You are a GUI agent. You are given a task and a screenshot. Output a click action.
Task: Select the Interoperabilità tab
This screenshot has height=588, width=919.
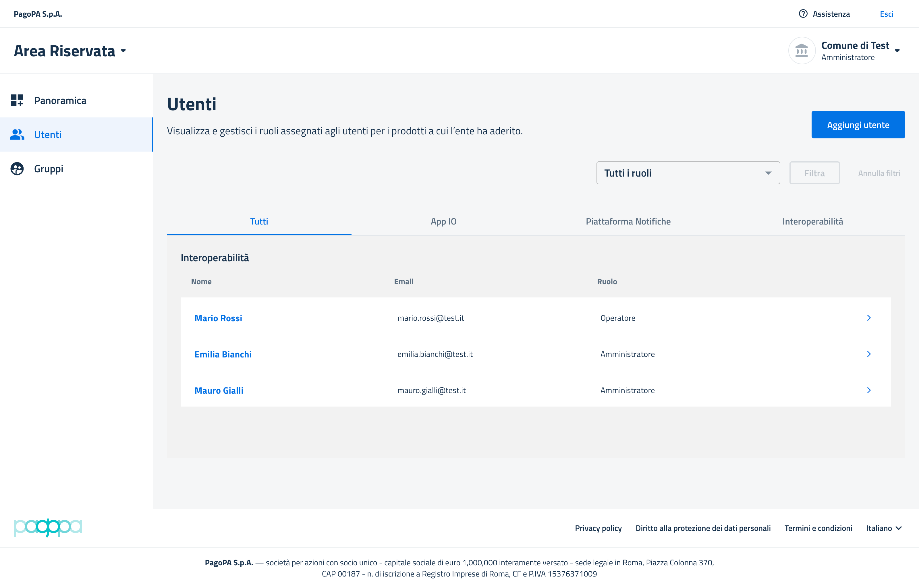(812, 221)
